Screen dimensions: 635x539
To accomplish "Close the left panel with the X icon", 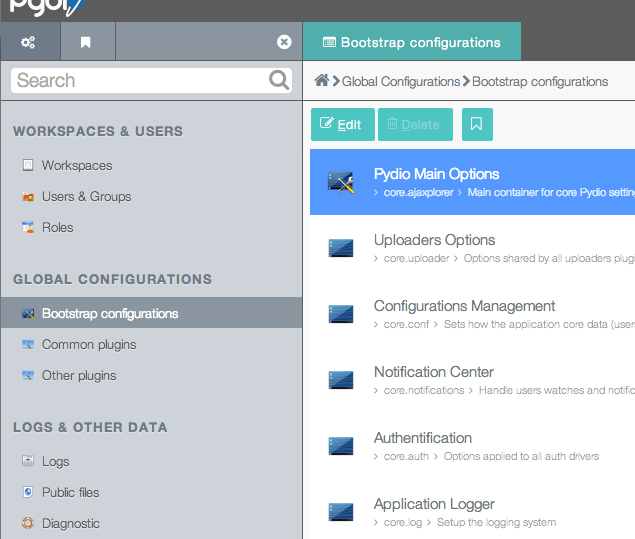I will (284, 42).
